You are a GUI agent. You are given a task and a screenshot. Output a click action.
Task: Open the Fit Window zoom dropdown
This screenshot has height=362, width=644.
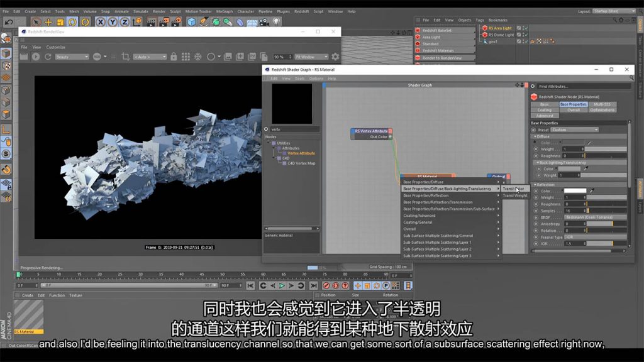coord(311,57)
